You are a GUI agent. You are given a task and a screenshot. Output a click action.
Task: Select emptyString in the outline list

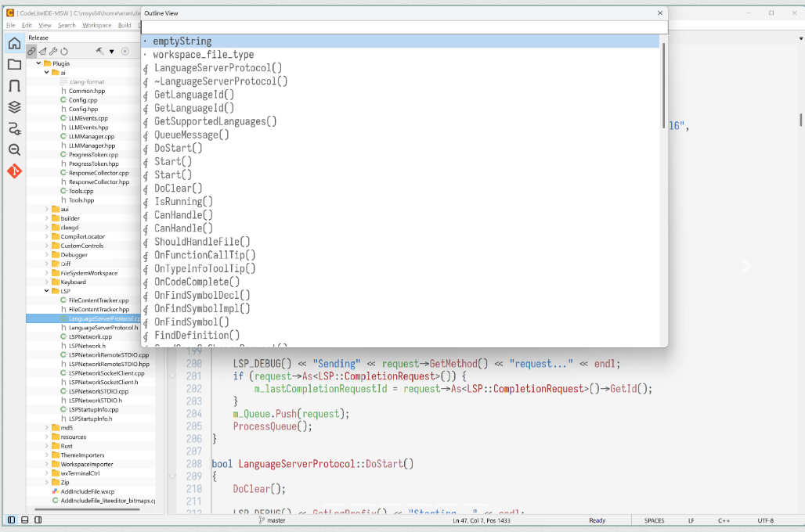400,41
